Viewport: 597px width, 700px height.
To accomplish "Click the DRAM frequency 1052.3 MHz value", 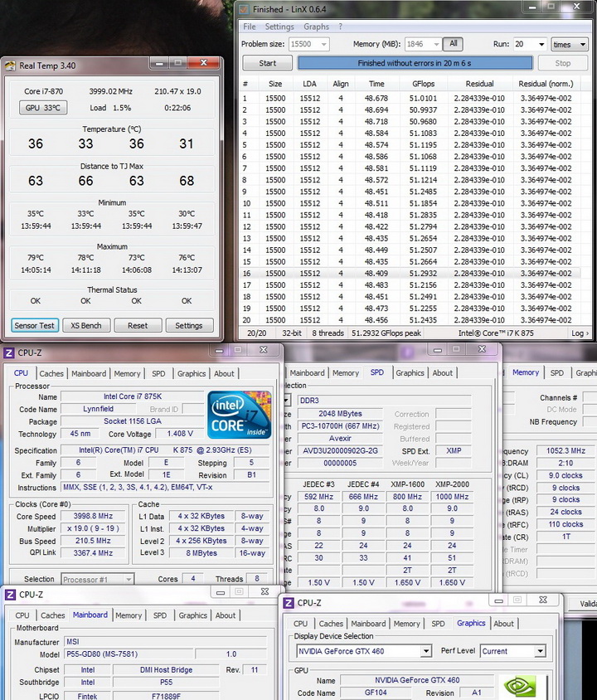I will [565, 451].
